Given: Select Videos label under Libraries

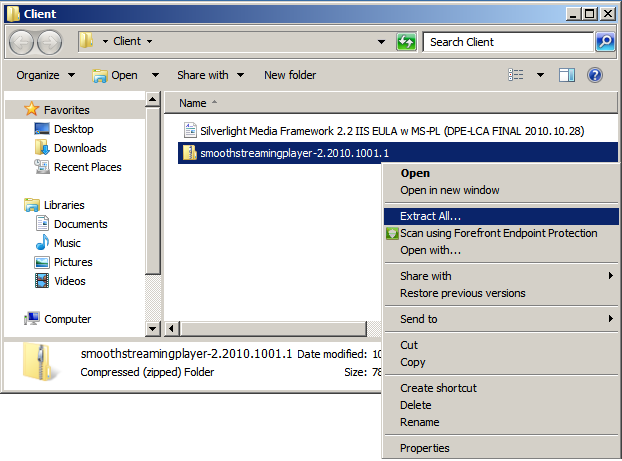Looking at the screenshot, I should (x=69, y=281).
